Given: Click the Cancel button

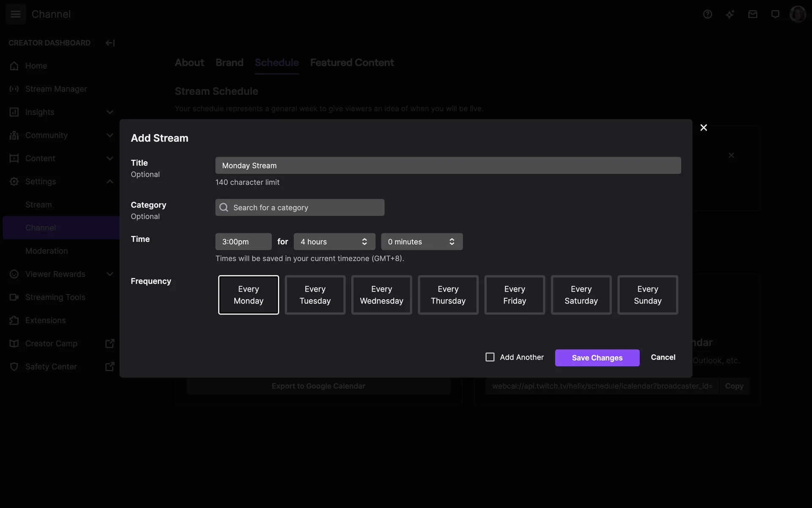Looking at the screenshot, I should tap(663, 357).
